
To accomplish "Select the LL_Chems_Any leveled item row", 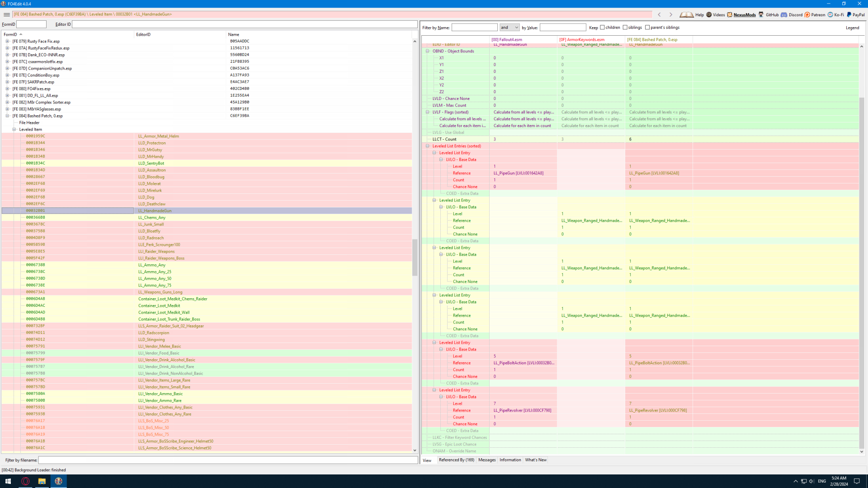I will [x=152, y=217].
